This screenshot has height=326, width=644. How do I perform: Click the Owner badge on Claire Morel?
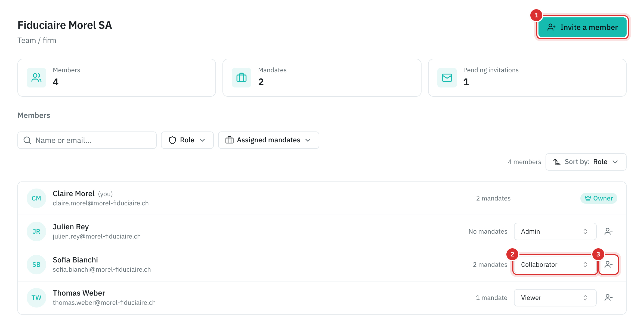(x=599, y=198)
